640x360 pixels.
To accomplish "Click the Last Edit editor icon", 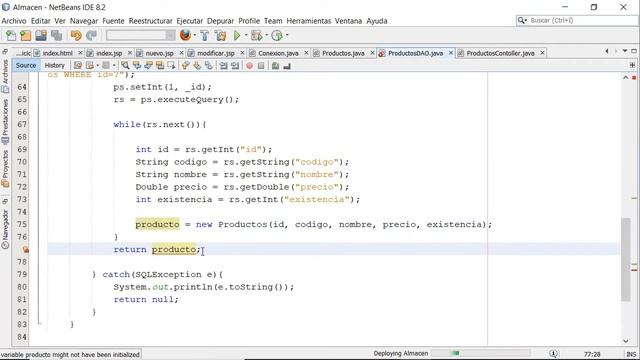I will pyautogui.click(x=78, y=65).
